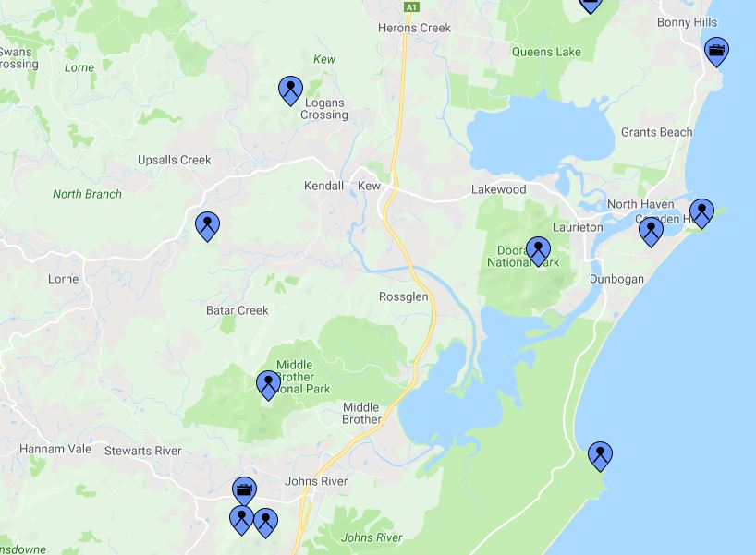Select the right tent marker southwest of Johns River
The width and height of the screenshot is (756, 555).
265,523
